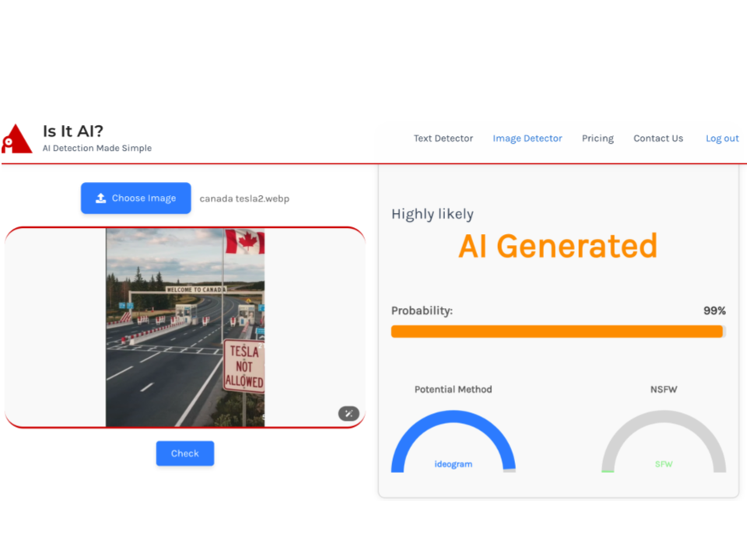Click the Log out link

point(721,138)
